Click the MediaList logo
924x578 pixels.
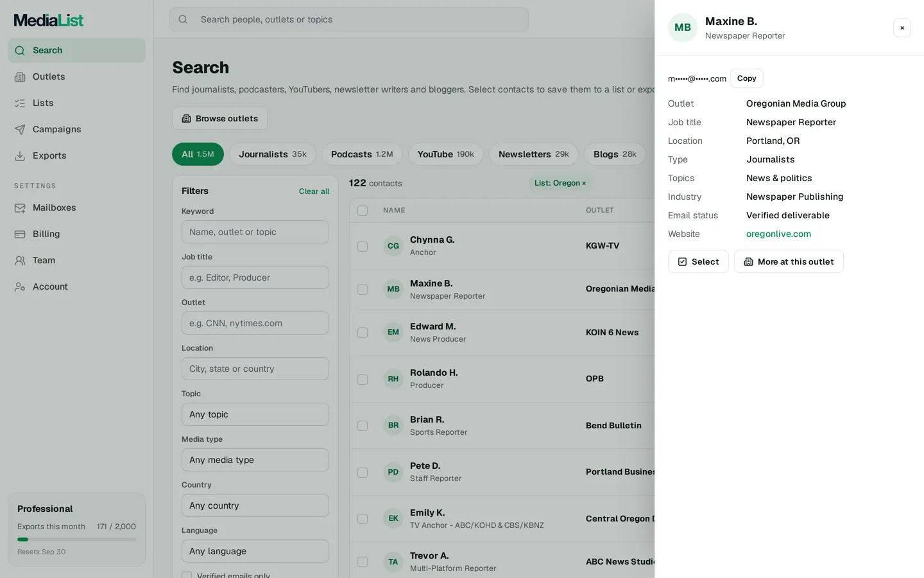pos(49,21)
